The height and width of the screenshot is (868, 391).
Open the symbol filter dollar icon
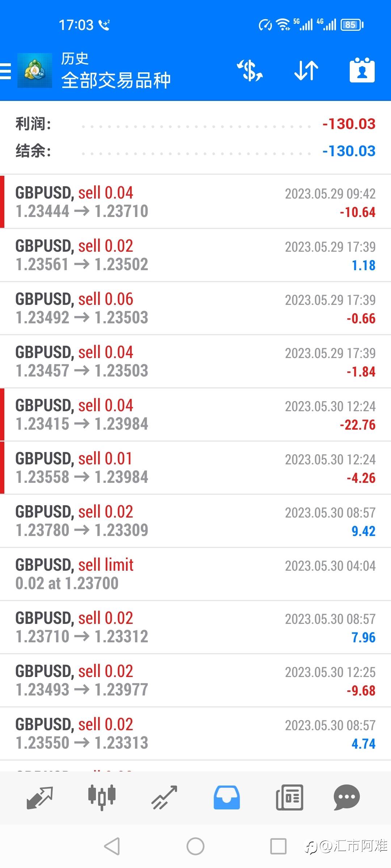[250, 71]
